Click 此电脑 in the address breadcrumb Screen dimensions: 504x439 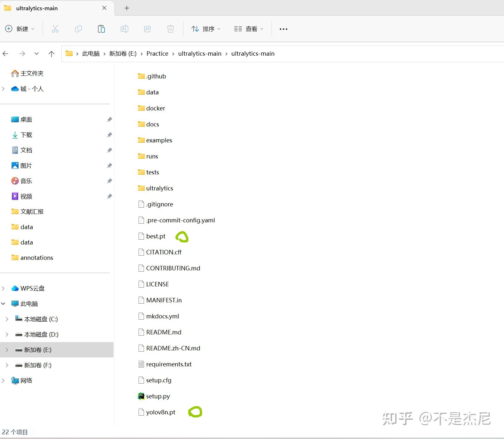pos(91,54)
